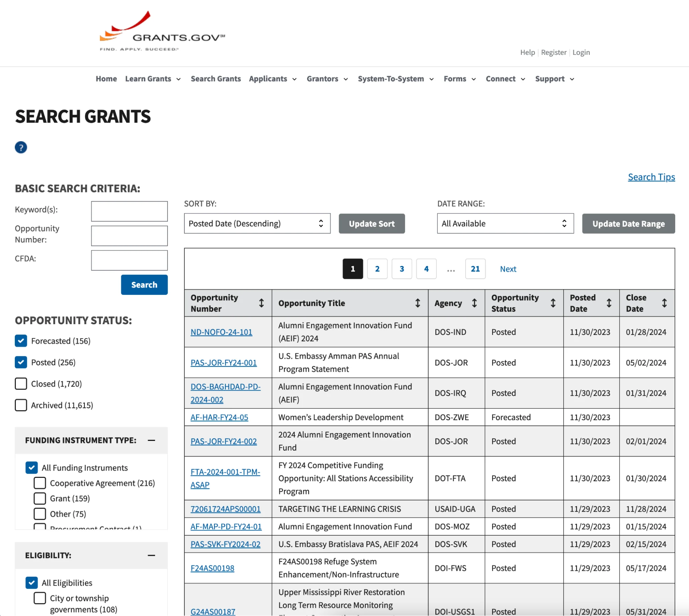Expand the Support menu
The height and width of the screenshot is (616, 689).
[555, 79]
